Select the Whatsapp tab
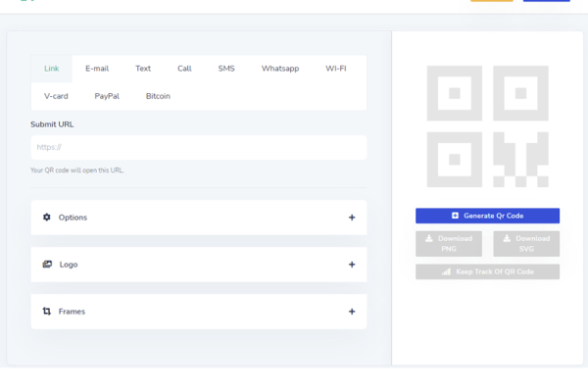588x392 pixels. [280, 69]
